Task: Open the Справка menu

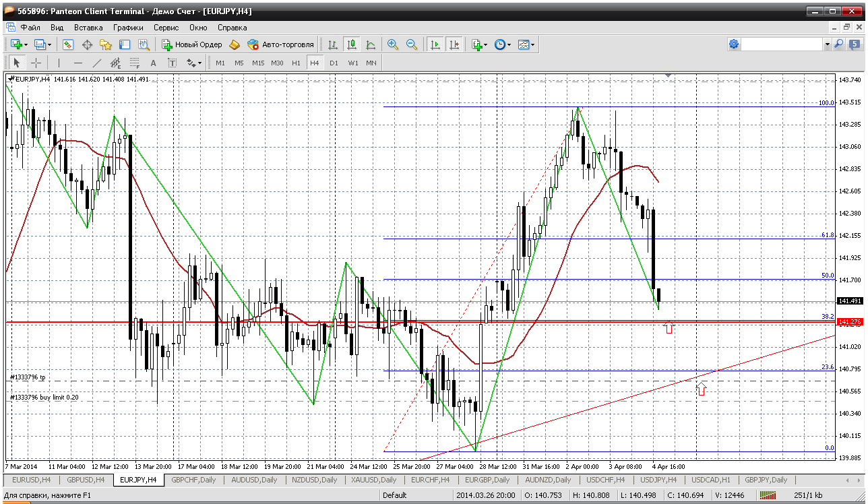Action: coord(232,28)
